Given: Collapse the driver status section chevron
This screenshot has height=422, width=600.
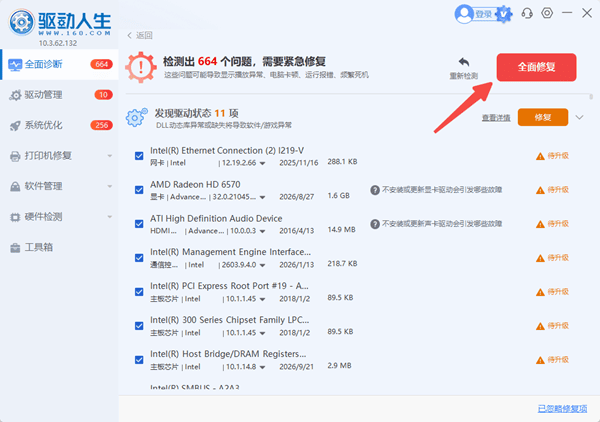Looking at the screenshot, I should [x=579, y=117].
